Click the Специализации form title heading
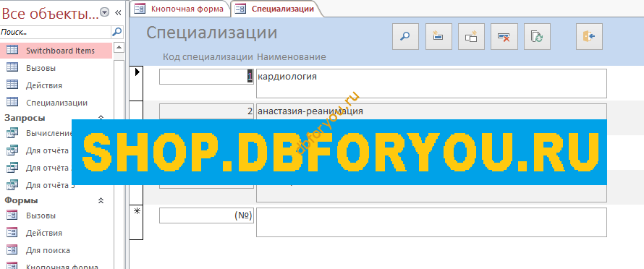This screenshot has height=269, width=644. [212, 33]
